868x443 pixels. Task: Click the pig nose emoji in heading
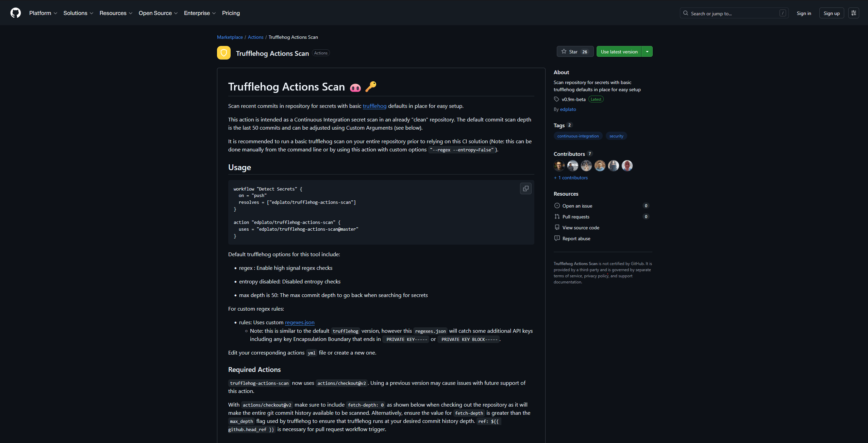[355, 88]
